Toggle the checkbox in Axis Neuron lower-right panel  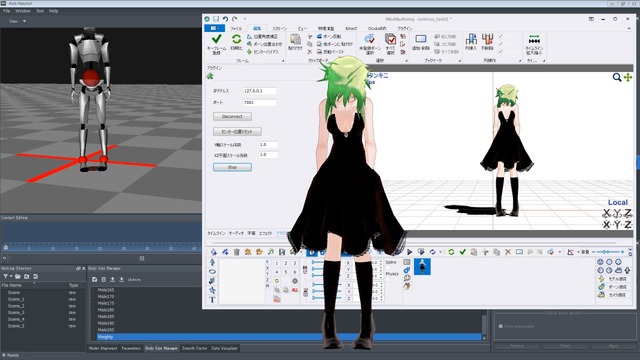coord(500,326)
